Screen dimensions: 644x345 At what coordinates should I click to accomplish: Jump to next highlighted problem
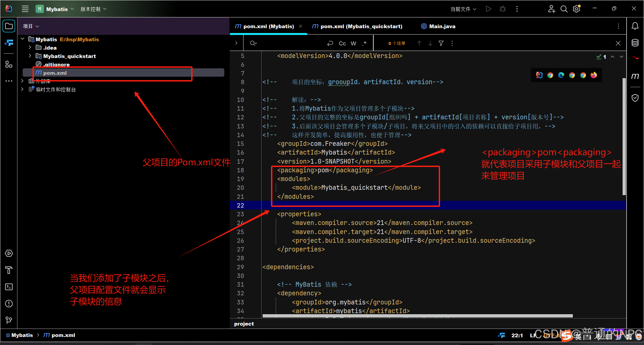click(x=622, y=57)
